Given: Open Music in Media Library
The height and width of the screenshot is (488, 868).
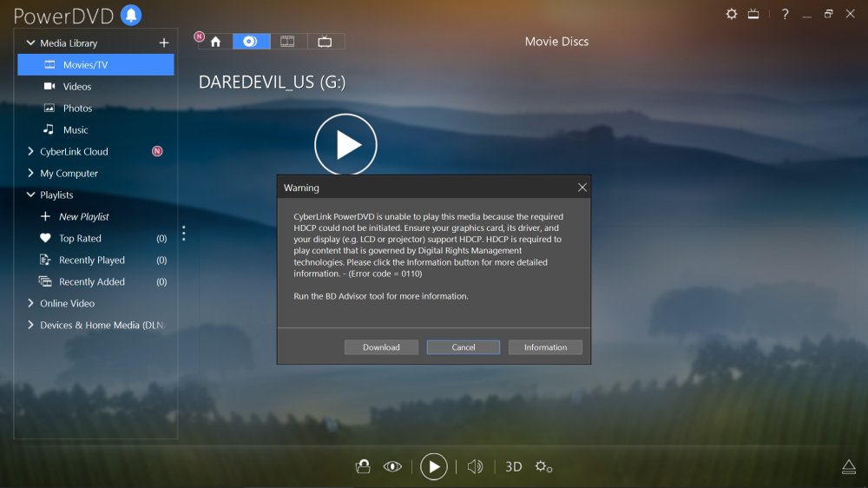Looking at the screenshot, I should (95, 129).
